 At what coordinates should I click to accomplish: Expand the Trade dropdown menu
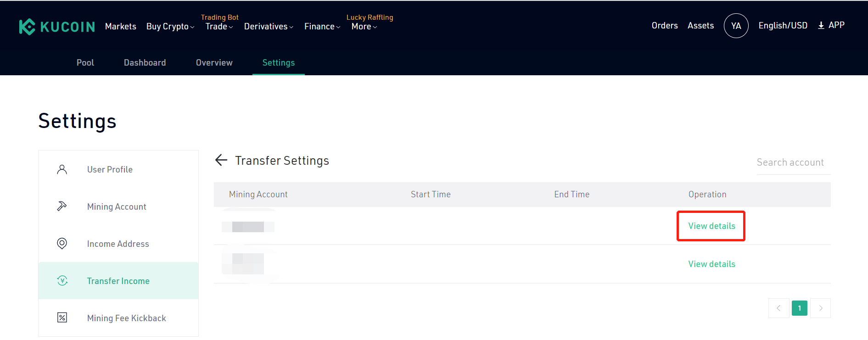point(219,27)
